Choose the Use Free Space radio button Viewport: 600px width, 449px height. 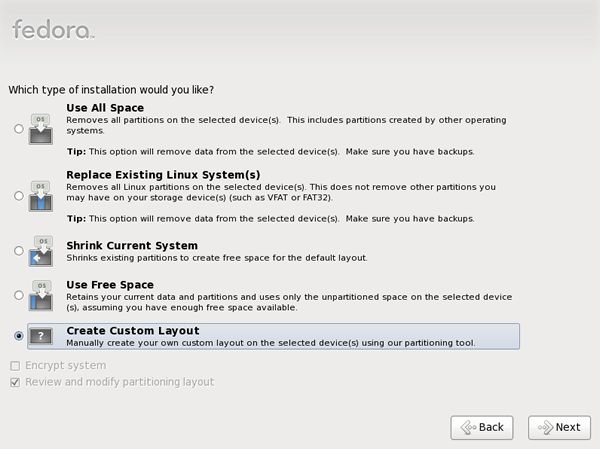point(19,295)
